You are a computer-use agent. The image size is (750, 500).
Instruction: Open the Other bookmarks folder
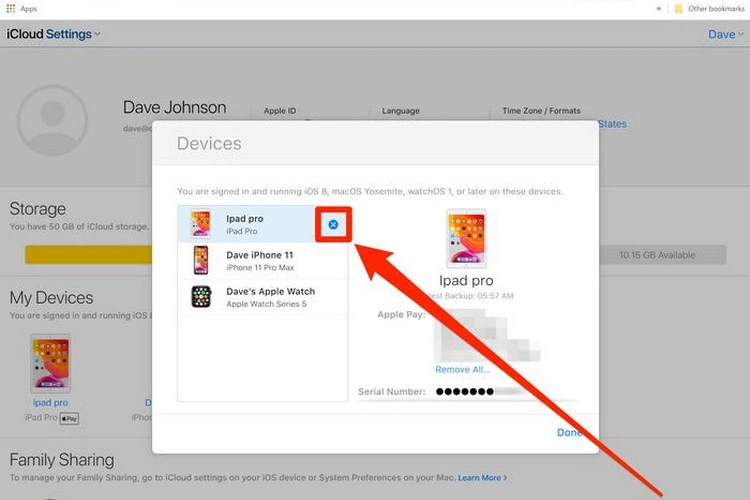click(710, 9)
